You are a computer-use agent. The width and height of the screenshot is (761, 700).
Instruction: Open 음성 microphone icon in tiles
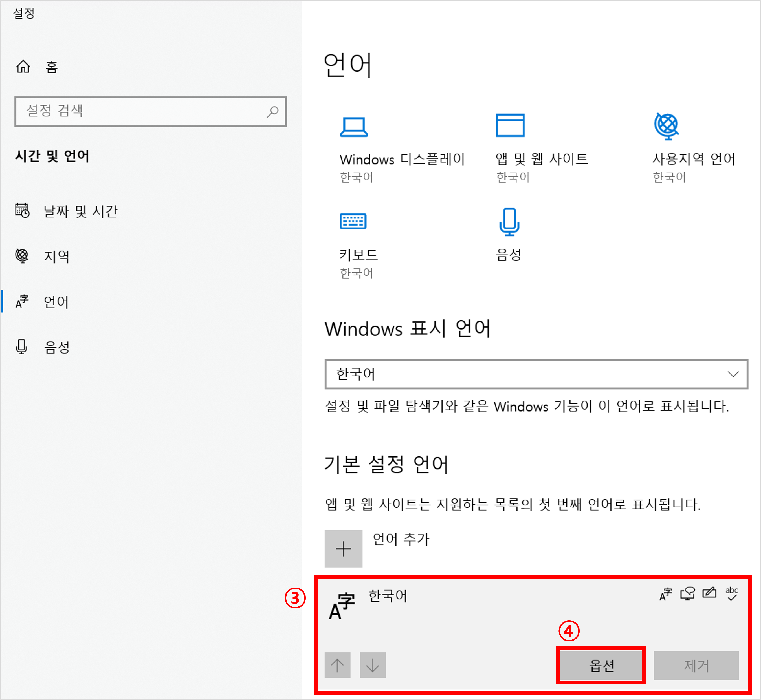click(509, 222)
